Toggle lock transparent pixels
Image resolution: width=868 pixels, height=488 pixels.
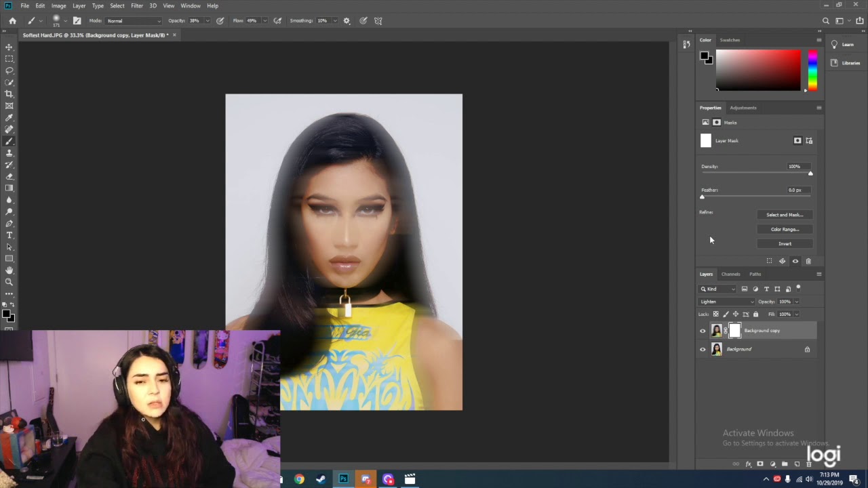click(715, 314)
